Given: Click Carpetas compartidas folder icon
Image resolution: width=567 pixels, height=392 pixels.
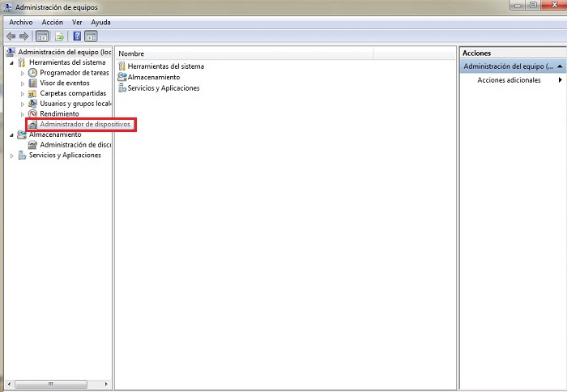Looking at the screenshot, I should (32, 93).
